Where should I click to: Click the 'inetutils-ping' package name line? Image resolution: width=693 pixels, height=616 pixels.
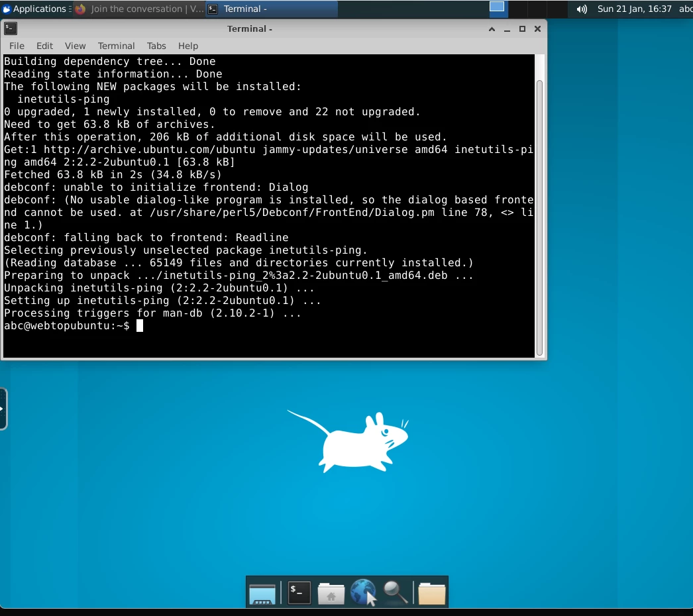click(63, 99)
